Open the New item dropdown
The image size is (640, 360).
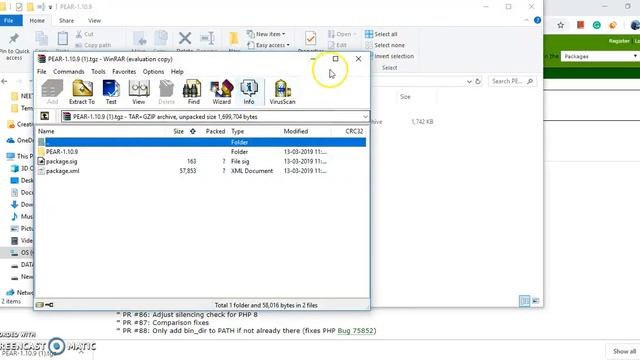(x=267, y=34)
